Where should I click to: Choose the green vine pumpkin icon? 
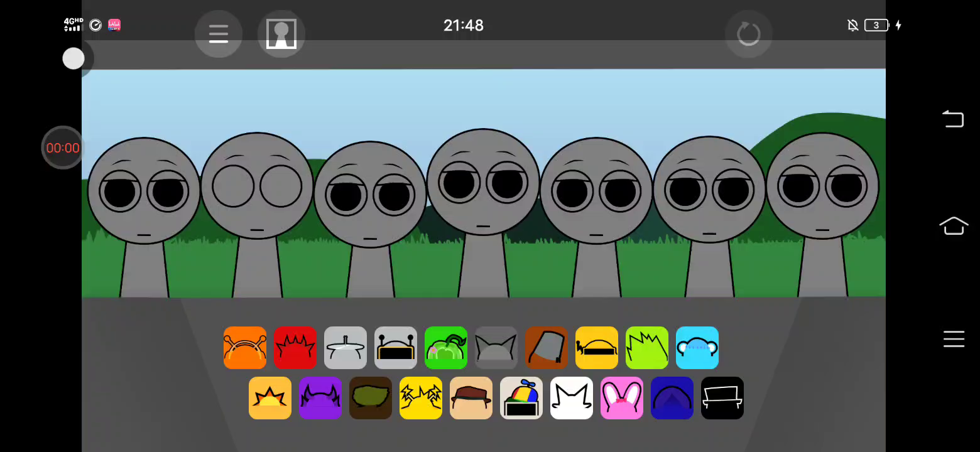[x=446, y=348]
